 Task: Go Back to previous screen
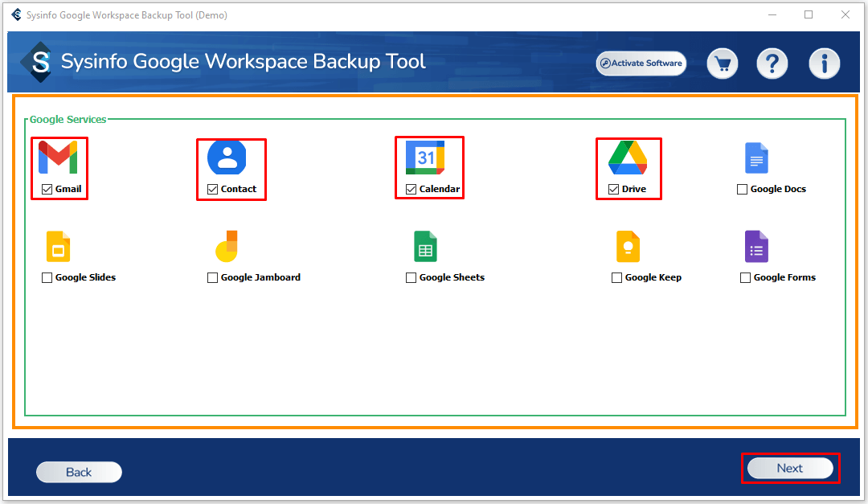79,472
